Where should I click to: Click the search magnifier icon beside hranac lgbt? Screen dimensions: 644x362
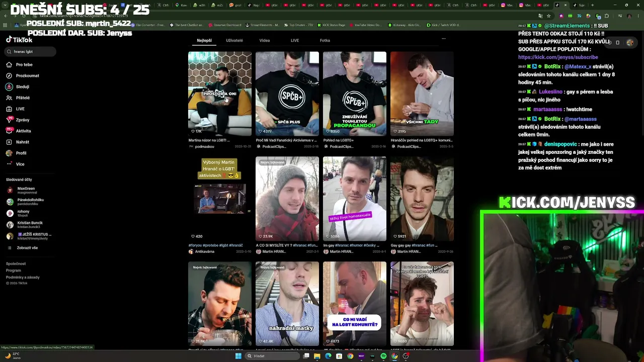pyautogui.click(x=9, y=51)
